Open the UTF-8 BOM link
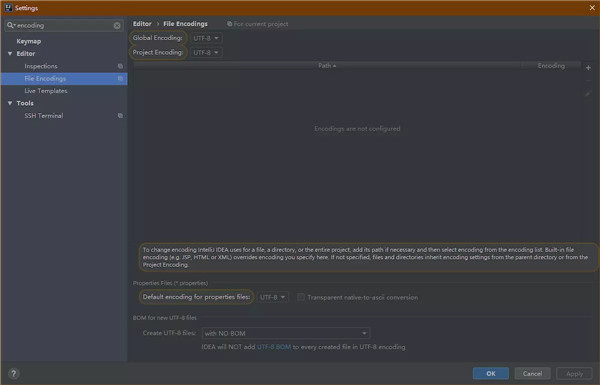This screenshot has height=385, width=600. 274,347
